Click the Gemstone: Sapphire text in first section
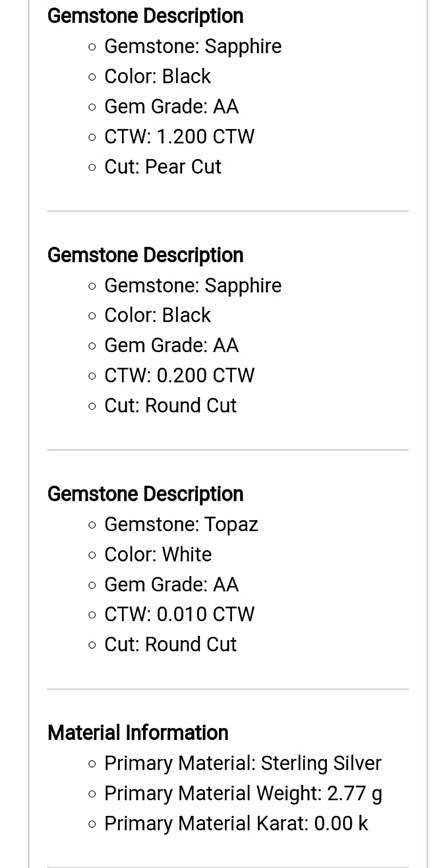This screenshot has width=445, height=868. (x=192, y=47)
